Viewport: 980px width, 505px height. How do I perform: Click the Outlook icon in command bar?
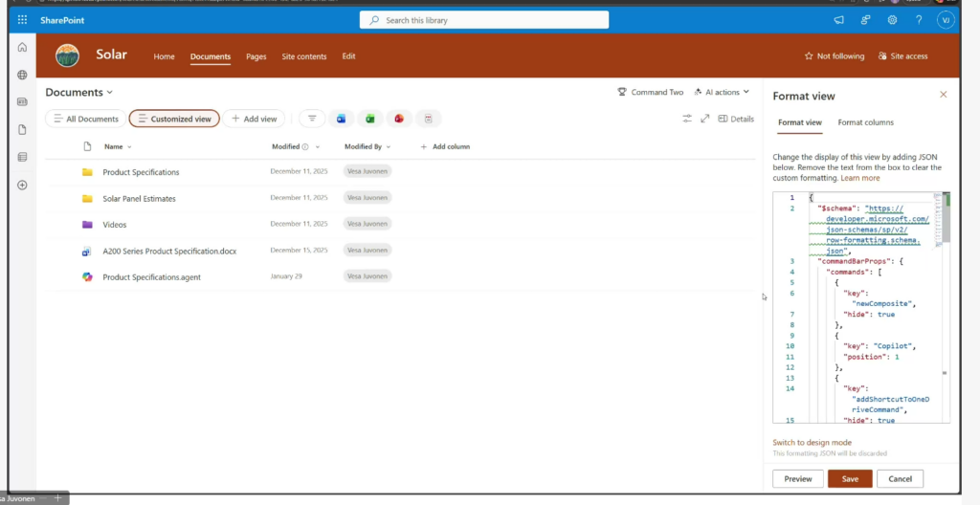[340, 119]
